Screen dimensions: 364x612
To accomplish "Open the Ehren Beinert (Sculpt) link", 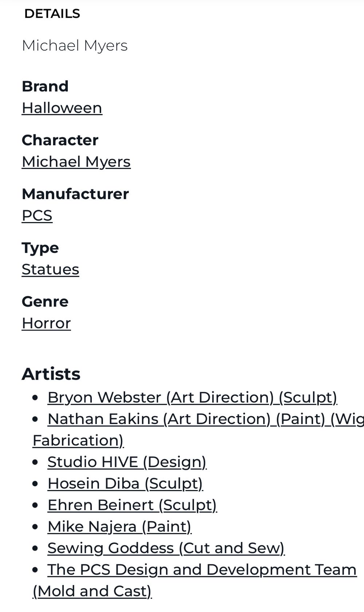I will click(132, 505).
